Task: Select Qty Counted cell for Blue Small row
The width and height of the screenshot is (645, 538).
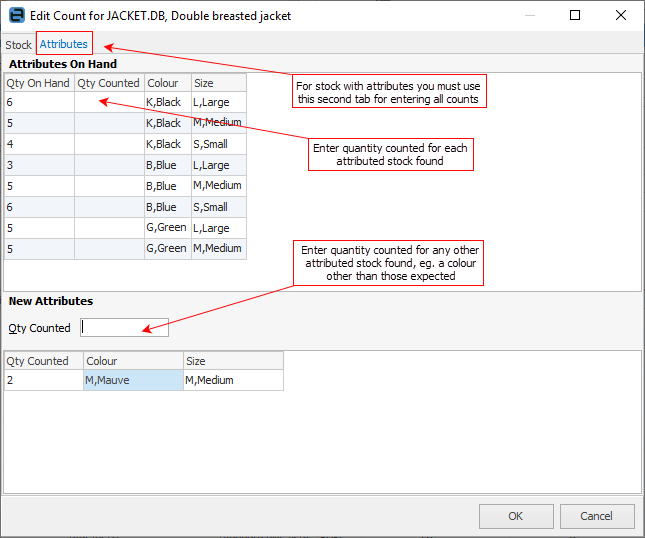Action: click(x=109, y=207)
